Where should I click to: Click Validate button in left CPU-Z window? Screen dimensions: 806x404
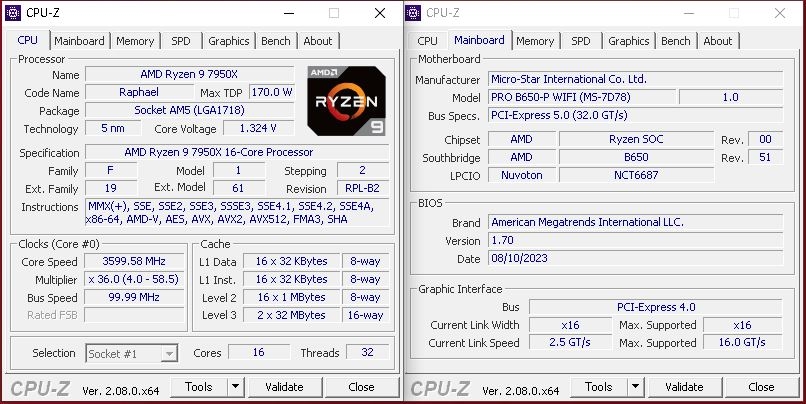click(x=284, y=387)
